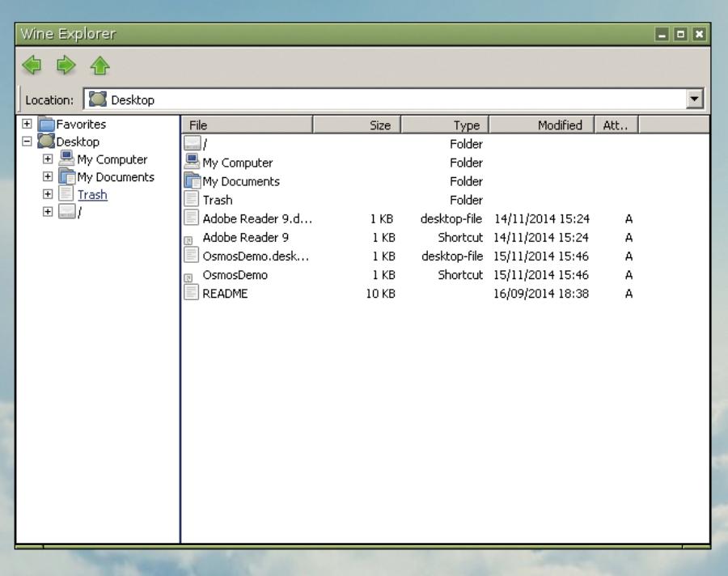Minimize the Wine Explorer window
The height and width of the screenshot is (576, 728).
(x=662, y=34)
